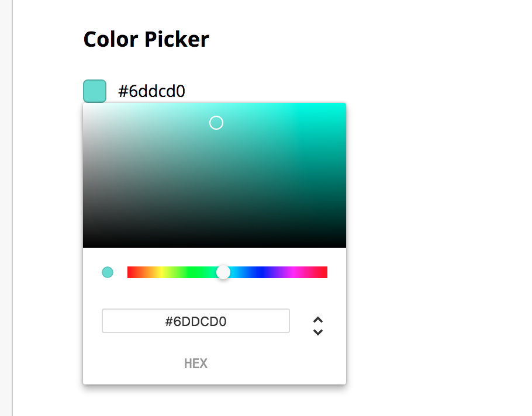
Task: Pick black along the gradient's bottom edge
Action: [x=215, y=245]
